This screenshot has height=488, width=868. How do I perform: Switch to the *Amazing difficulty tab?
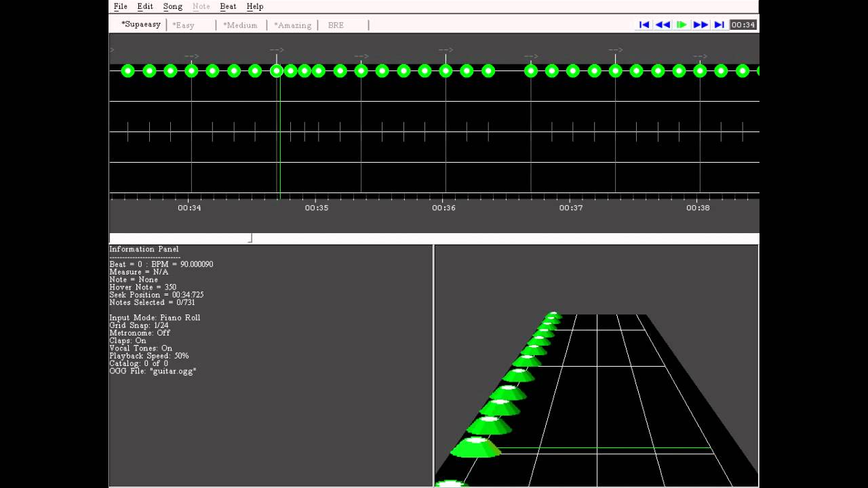click(x=293, y=25)
